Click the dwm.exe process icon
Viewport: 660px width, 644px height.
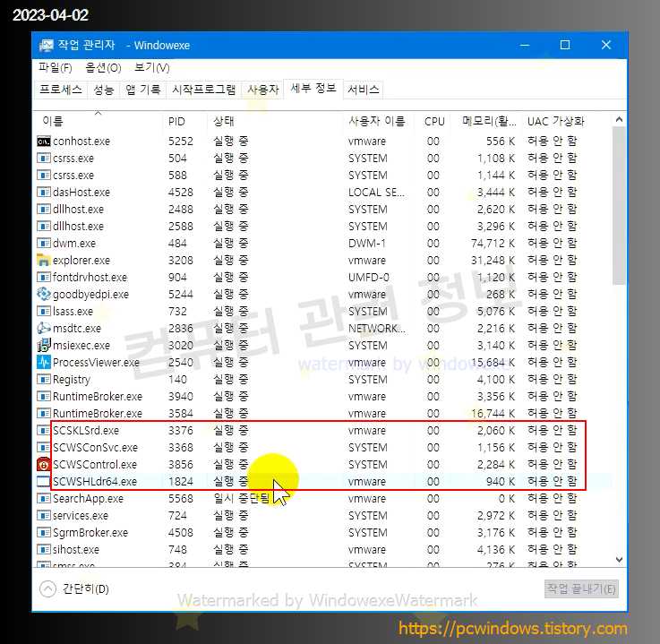[x=43, y=244]
